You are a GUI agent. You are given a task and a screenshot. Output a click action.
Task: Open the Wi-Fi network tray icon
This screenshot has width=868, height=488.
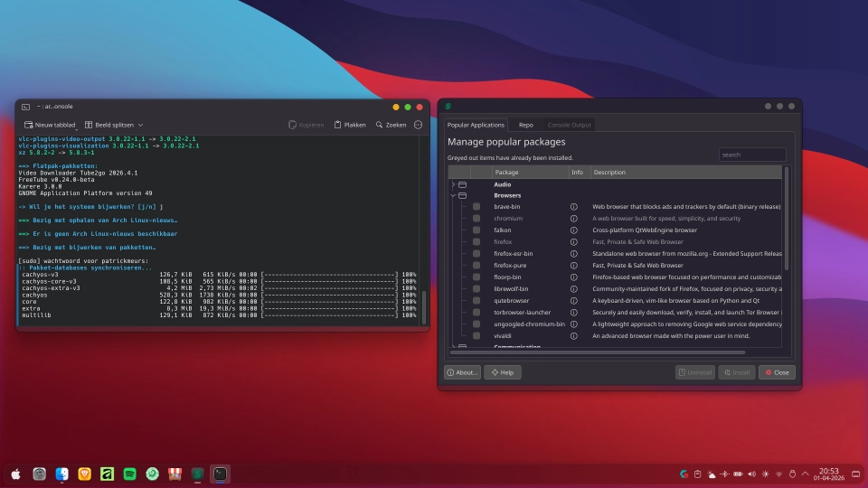[778, 474]
